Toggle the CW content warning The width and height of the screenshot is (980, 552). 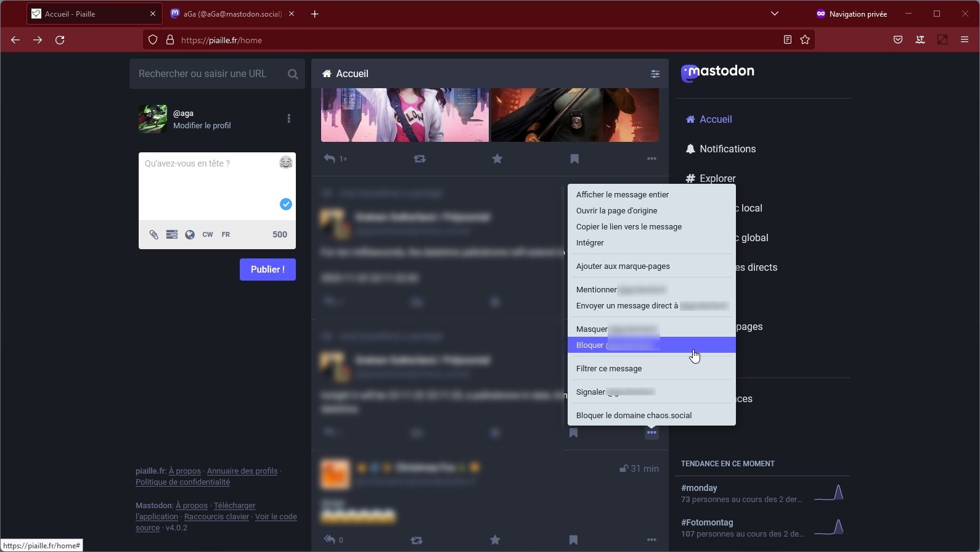tap(208, 234)
